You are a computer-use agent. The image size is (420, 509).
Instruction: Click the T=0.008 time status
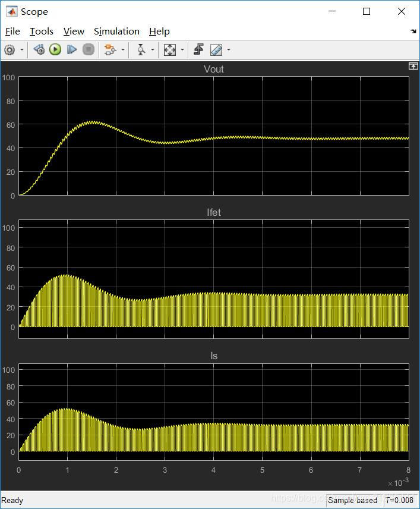tap(399, 500)
